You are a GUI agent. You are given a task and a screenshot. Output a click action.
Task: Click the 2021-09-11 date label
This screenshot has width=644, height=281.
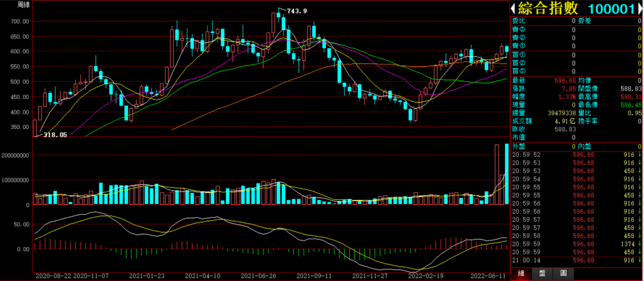(314, 276)
